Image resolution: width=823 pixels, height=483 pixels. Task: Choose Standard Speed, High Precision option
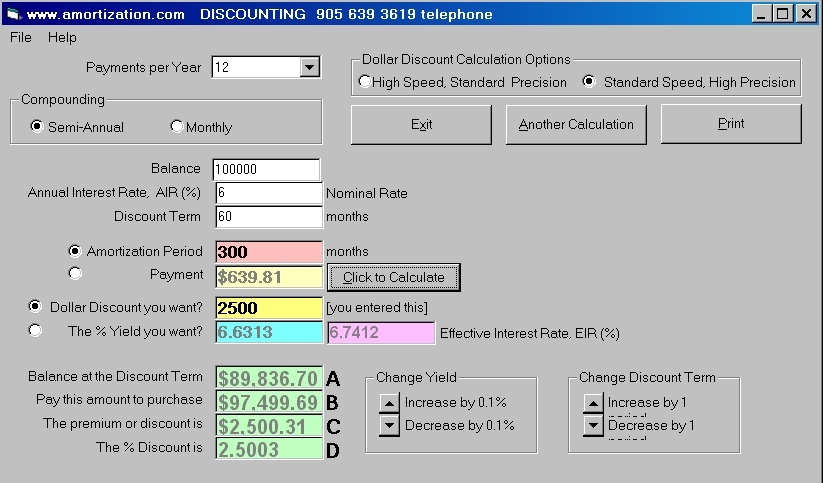pos(589,82)
